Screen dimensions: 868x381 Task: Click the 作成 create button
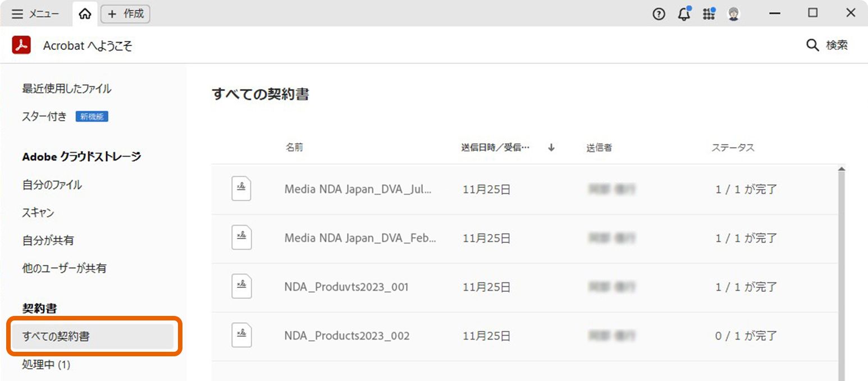coord(125,14)
